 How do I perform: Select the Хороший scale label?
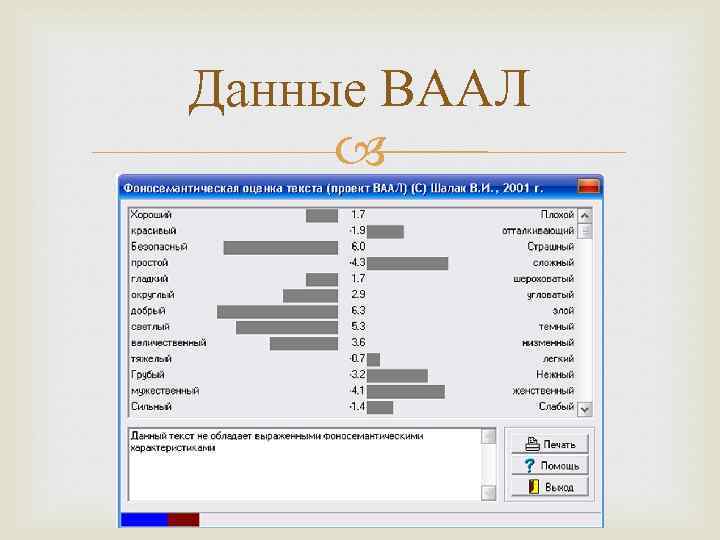[151, 215]
